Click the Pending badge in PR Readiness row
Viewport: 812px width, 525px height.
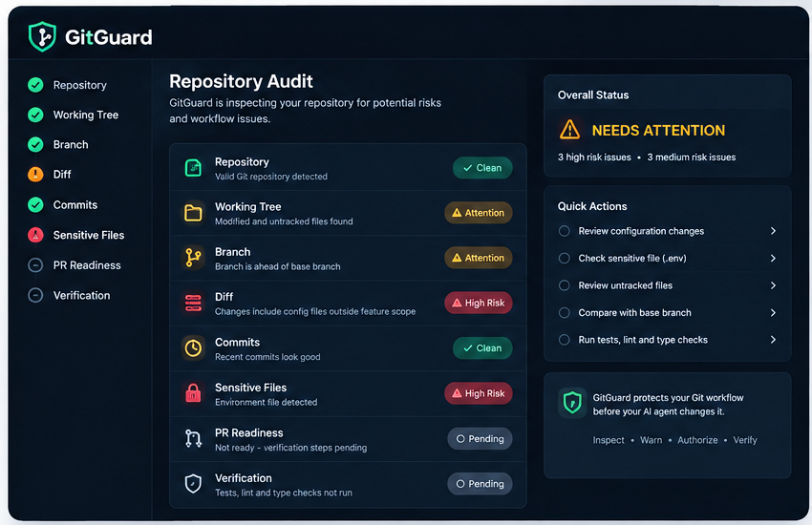pos(481,439)
